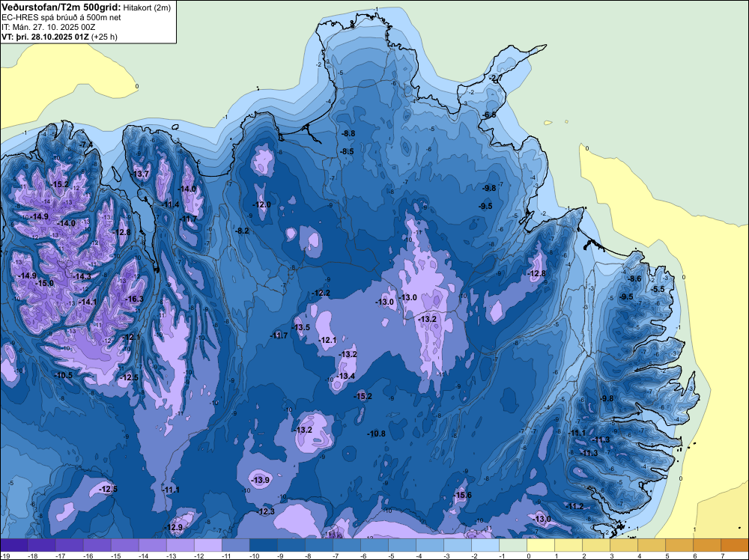The height and width of the screenshot is (560, 749).
Task: Click the -2.7 temperature value
Action: (497, 78)
